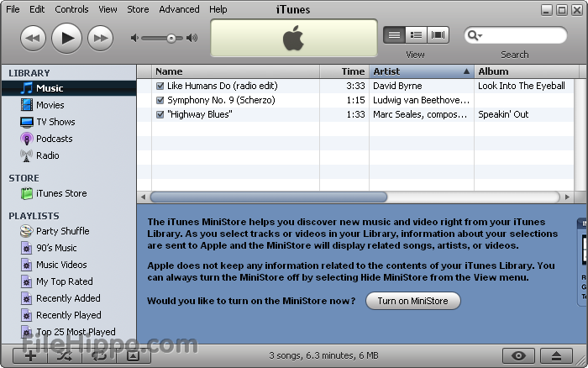Viewport: 588px width, 368px height.
Task: Open the Store menu
Action: [138, 9]
